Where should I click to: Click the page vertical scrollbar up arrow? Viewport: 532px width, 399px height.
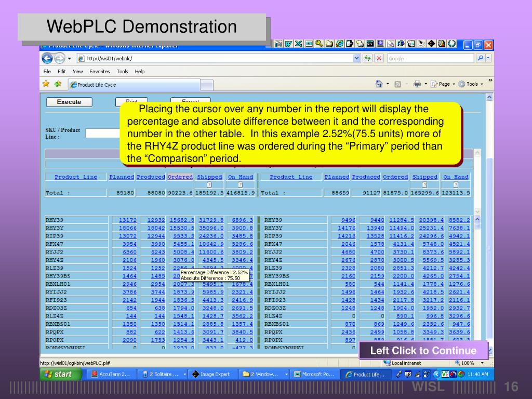[x=489, y=97]
